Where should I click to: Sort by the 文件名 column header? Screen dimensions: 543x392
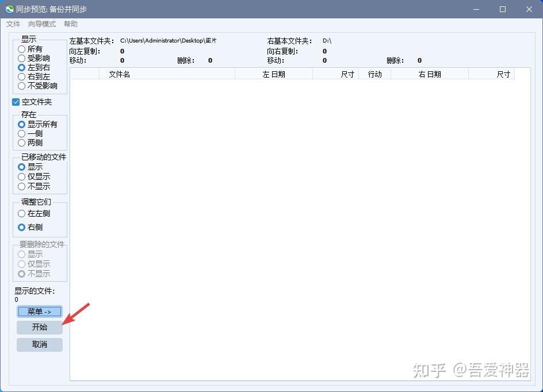click(x=167, y=74)
